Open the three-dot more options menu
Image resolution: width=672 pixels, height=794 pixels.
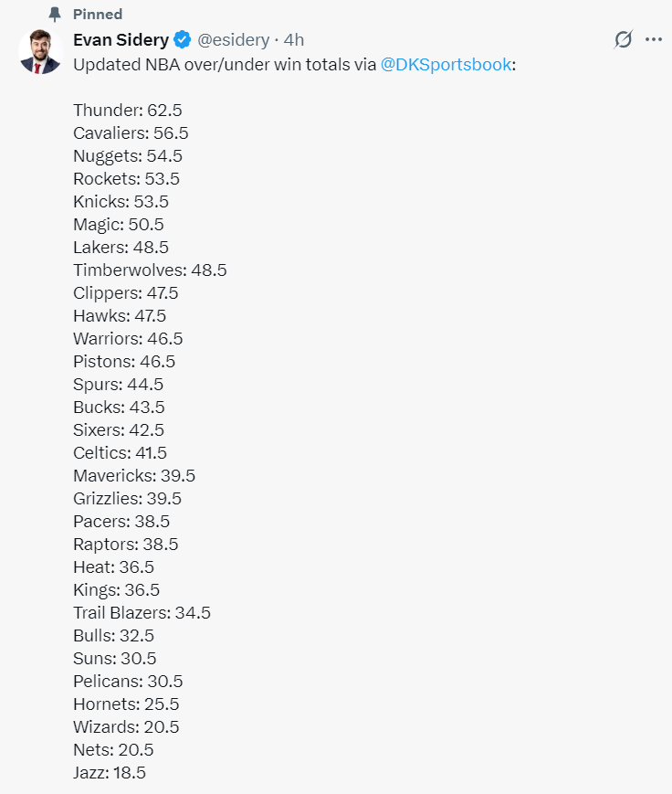pyautogui.click(x=654, y=39)
